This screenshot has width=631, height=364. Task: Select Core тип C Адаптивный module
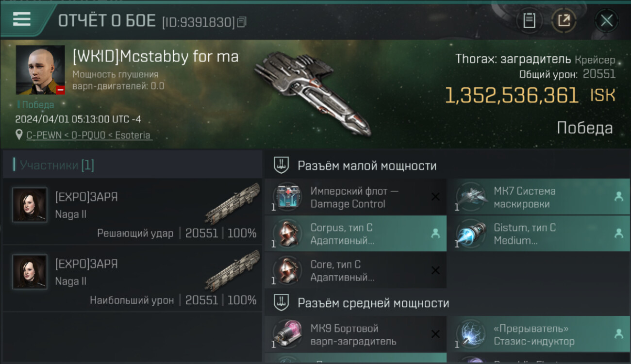tap(355, 271)
